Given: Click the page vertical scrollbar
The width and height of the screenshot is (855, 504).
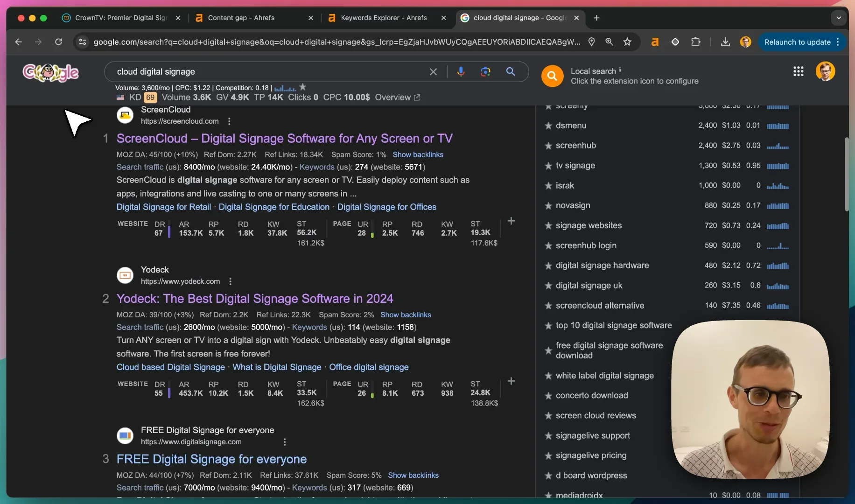Looking at the screenshot, I should [x=847, y=174].
